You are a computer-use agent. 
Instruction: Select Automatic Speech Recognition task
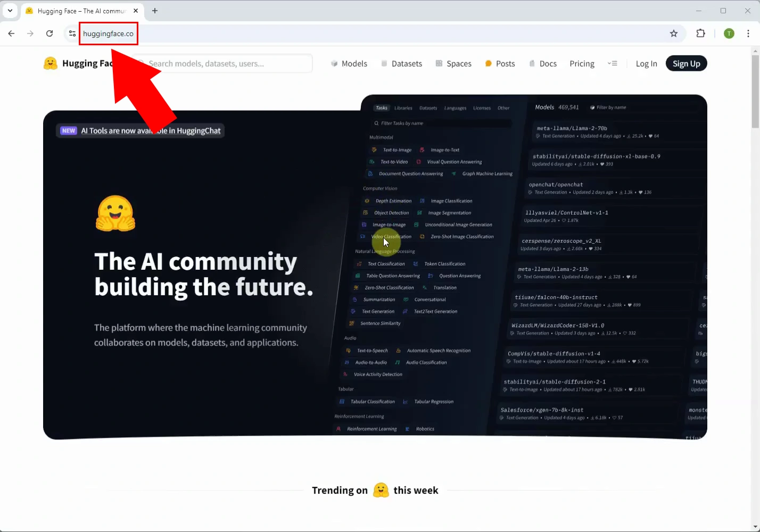pos(434,351)
